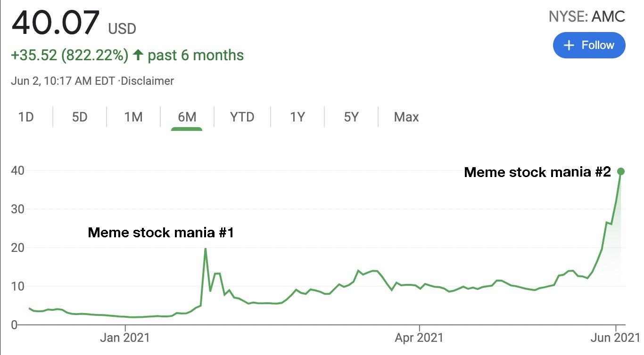Click the 40.07 price value
Viewport: 644px width, 355px height.
click(56, 23)
